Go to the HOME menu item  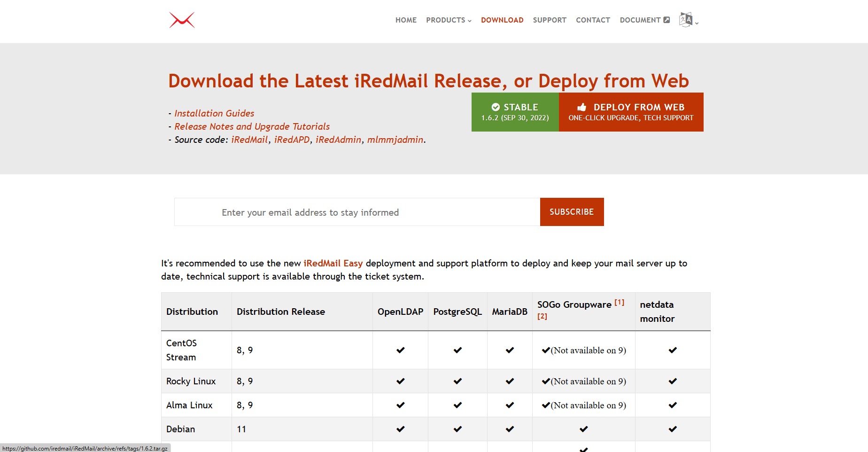(406, 20)
